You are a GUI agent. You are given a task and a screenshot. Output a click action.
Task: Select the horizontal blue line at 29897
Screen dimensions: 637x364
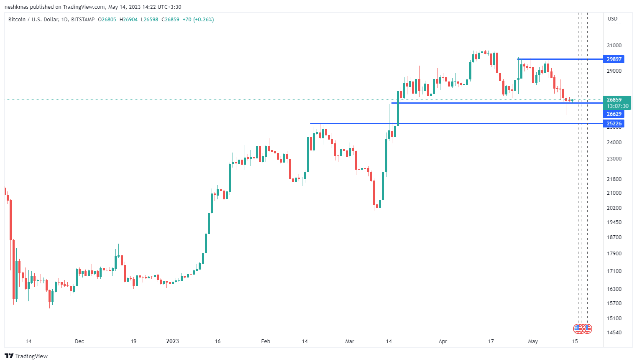point(560,59)
